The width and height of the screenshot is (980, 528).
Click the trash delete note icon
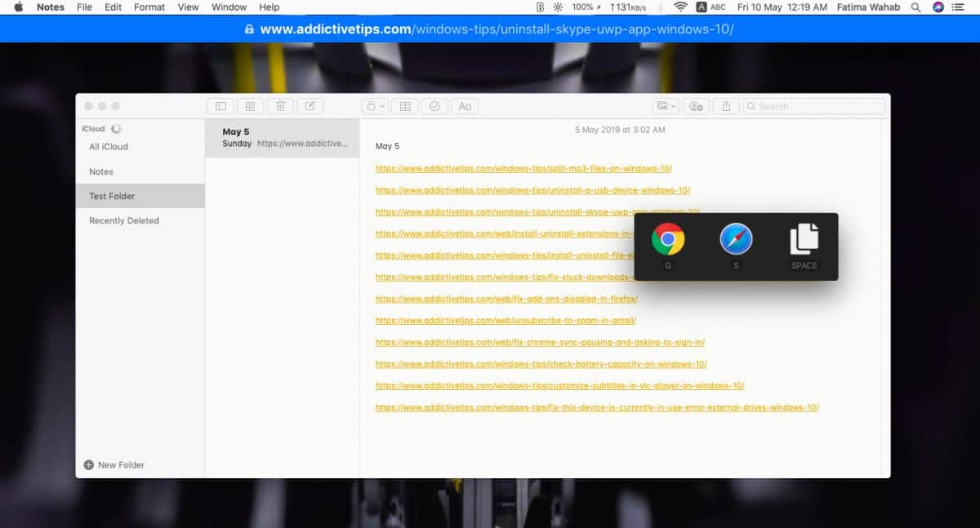pyautogui.click(x=280, y=106)
